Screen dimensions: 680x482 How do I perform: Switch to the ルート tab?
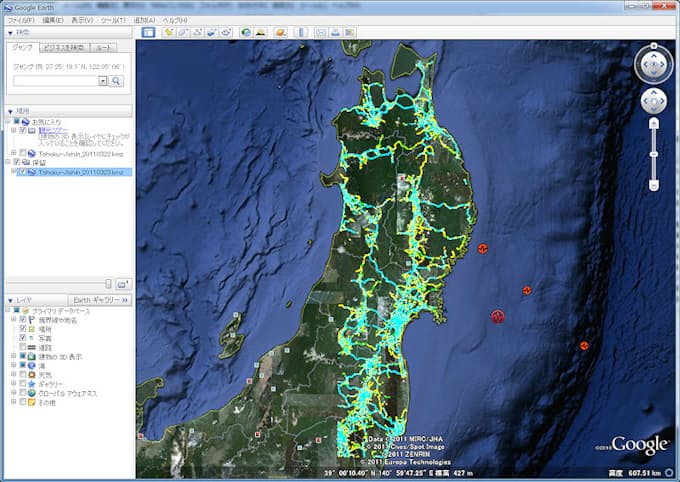(x=102, y=47)
